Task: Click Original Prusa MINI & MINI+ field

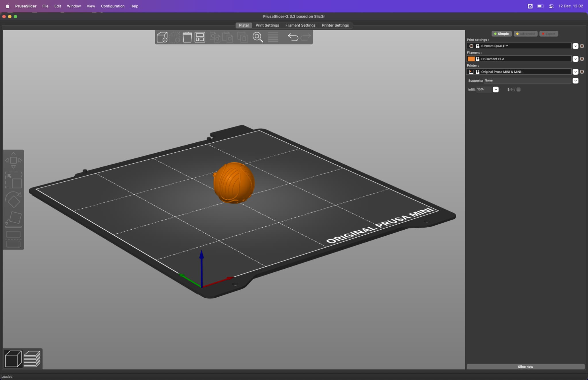Action: [x=519, y=72]
